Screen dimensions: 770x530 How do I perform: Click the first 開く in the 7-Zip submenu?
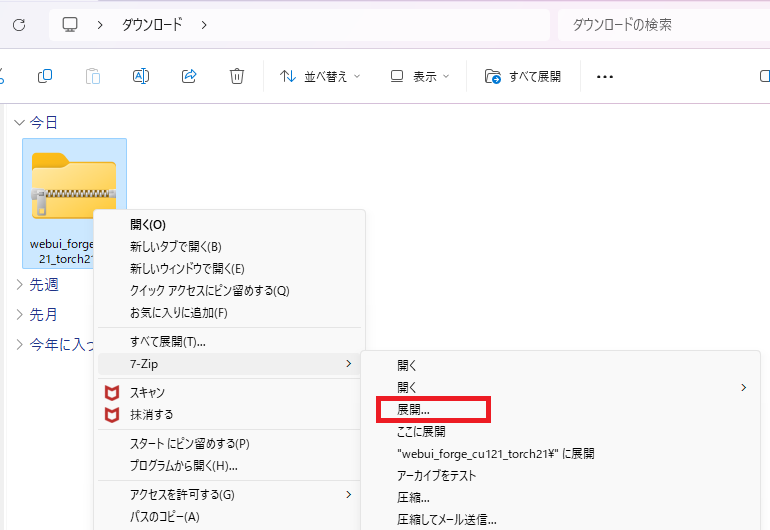coord(560,365)
